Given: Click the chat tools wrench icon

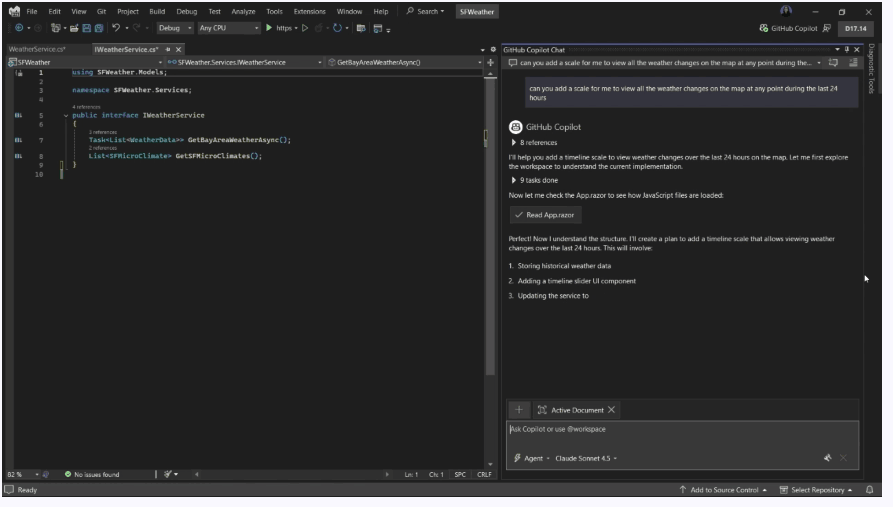Looking at the screenshot, I should point(828,458).
